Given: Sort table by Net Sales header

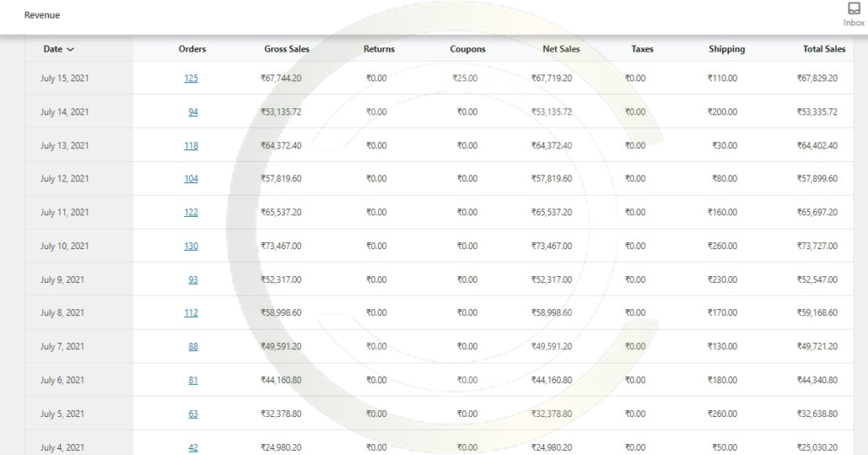Looking at the screenshot, I should pos(561,48).
